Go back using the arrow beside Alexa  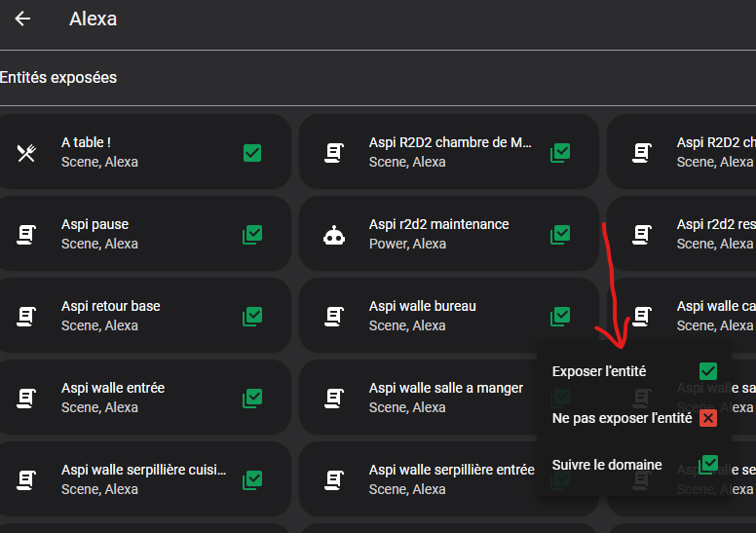click(22, 19)
